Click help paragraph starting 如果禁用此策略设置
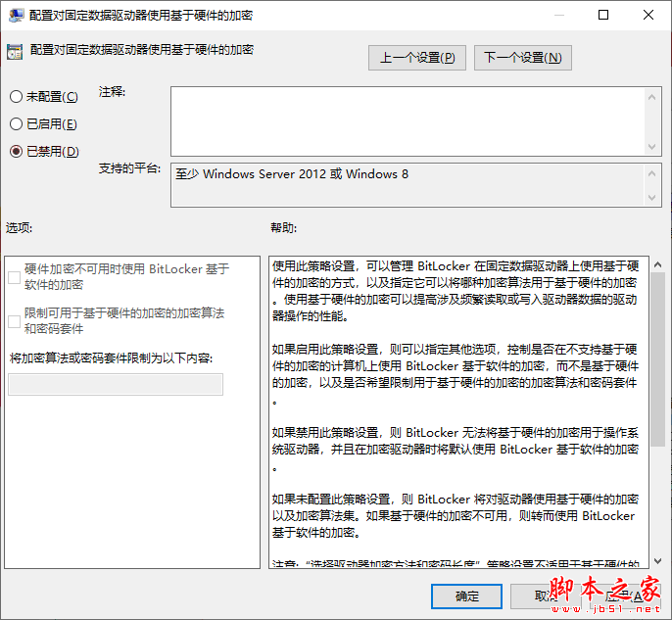 [x=456, y=449]
